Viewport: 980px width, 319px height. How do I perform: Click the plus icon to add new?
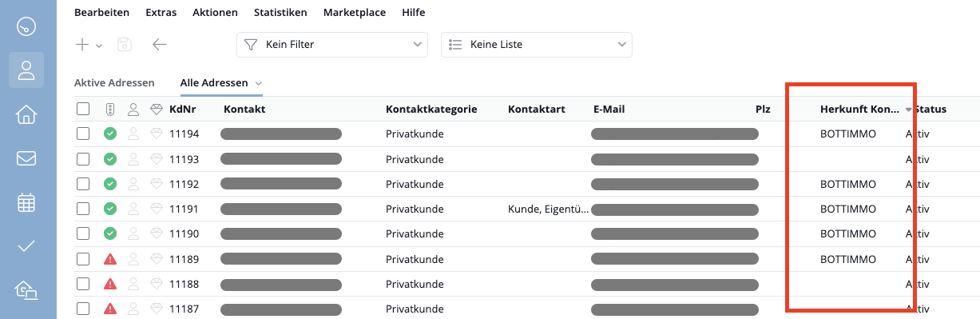pos(82,45)
